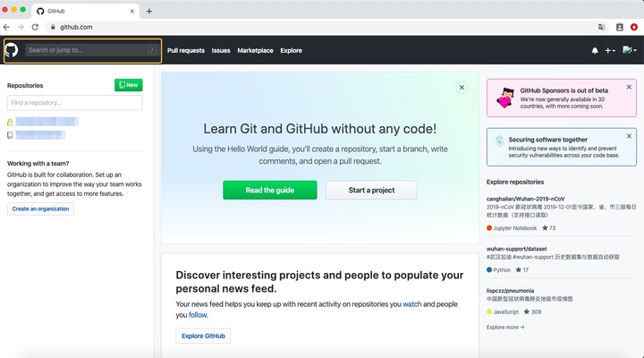Open a new browser tab

(149, 12)
